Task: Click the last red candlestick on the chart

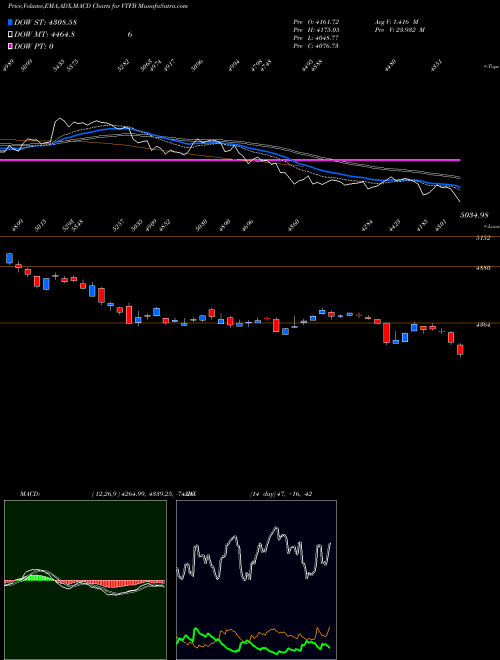Action: 460,350
